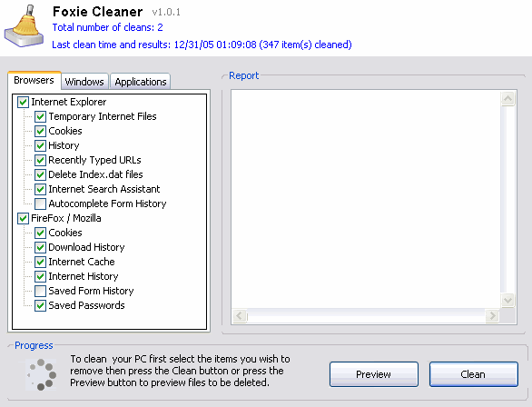Select the Saved Passwords label
The height and width of the screenshot is (407, 532).
point(86,305)
